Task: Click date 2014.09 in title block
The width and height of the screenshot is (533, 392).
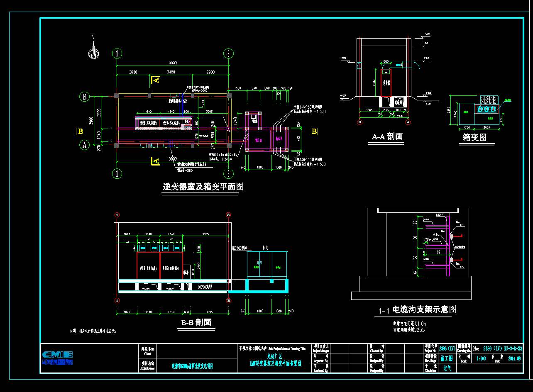Action: point(514,359)
